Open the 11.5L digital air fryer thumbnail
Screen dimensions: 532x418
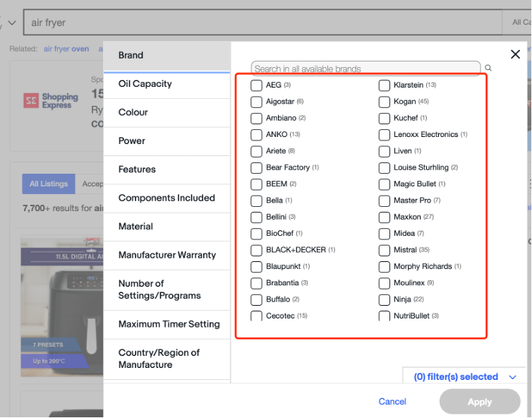tap(62, 306)
